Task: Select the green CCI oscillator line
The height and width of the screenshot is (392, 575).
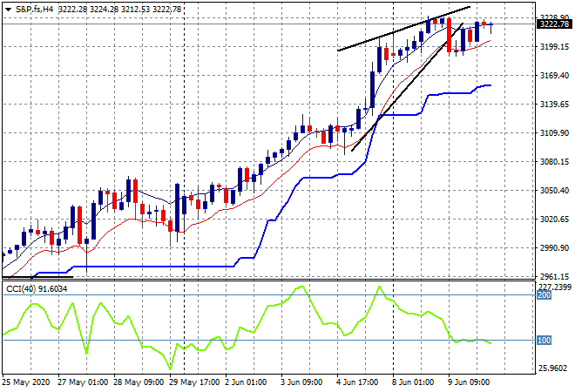Action: pyautogui.click(x=246, y=328)
